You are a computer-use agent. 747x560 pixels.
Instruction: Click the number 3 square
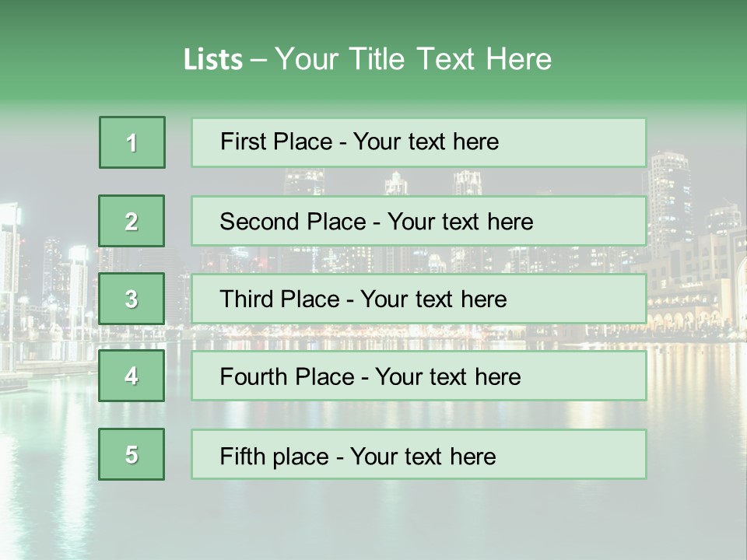tap(132, 299)
